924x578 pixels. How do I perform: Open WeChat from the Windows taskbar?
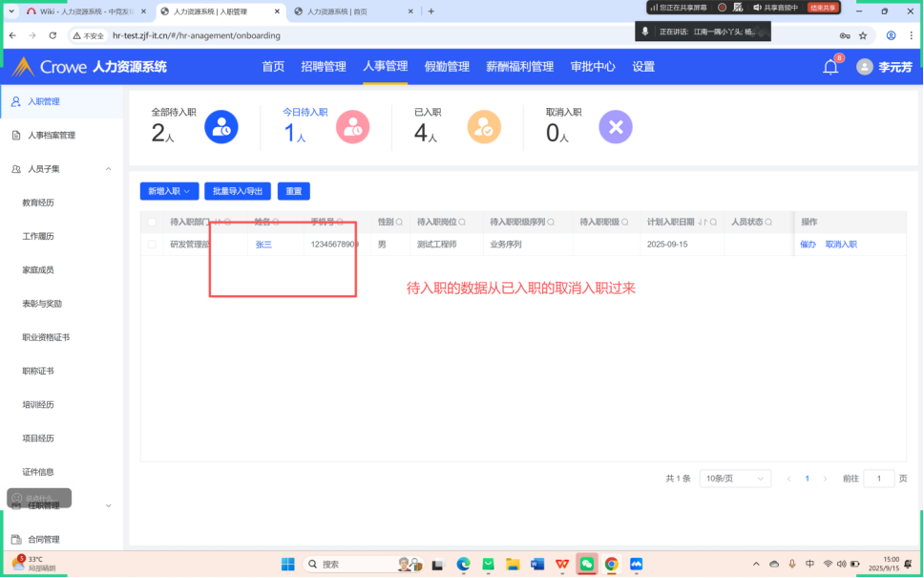pos(586,564)
